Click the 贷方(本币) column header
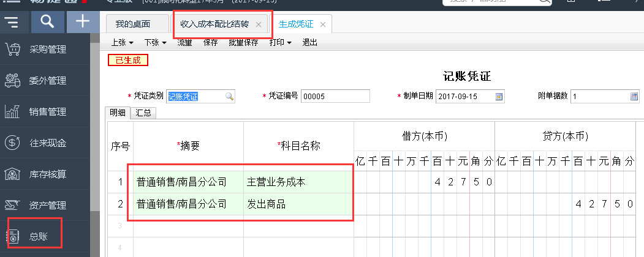The height and width of the screenshot is (257, 644). pos(565,136)
